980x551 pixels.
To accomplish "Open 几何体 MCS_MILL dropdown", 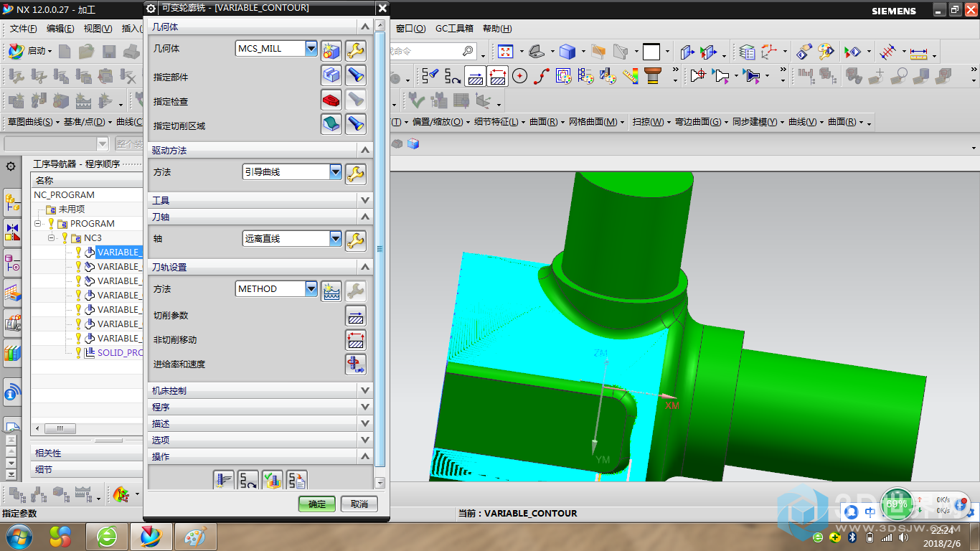I will [x=311, y=49].
